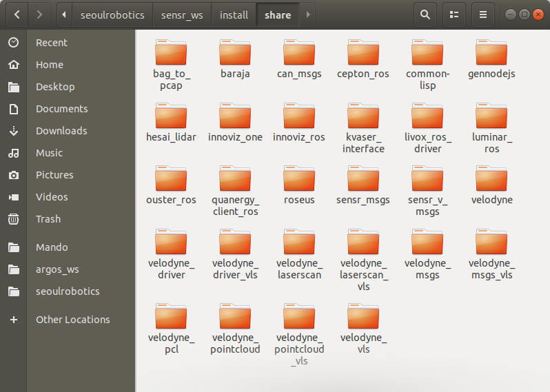Viewport: 550px width, 392px height.
Task: Select the velodyne_driver folder
Action: click(171, 254)
